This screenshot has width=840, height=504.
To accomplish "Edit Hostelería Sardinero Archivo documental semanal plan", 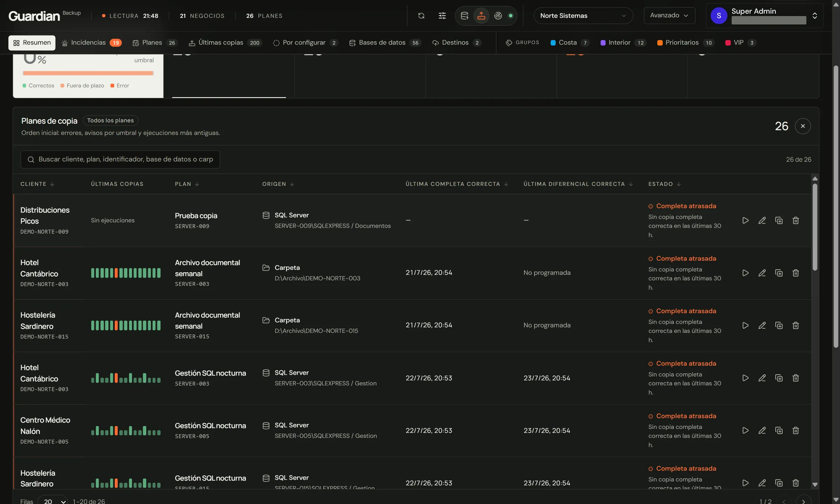I will [x=762, y=325].
